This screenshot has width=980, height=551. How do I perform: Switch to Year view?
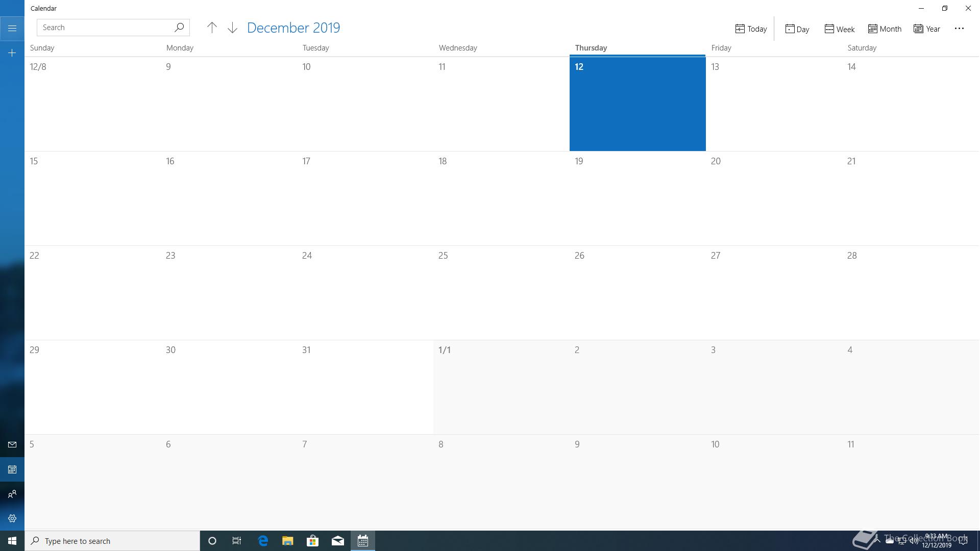click(927, 29)
